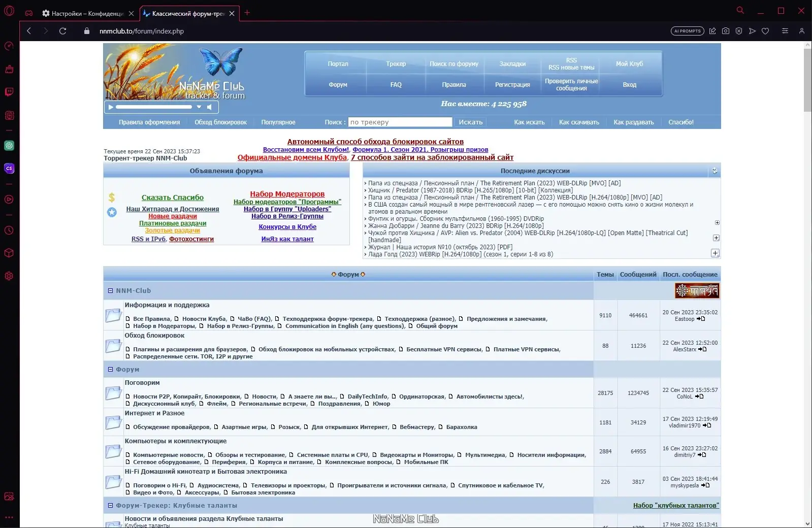Viewport: 812px width, 528px height.
Task: Switch to the Настройки settings tab
Action: point(87,14)
